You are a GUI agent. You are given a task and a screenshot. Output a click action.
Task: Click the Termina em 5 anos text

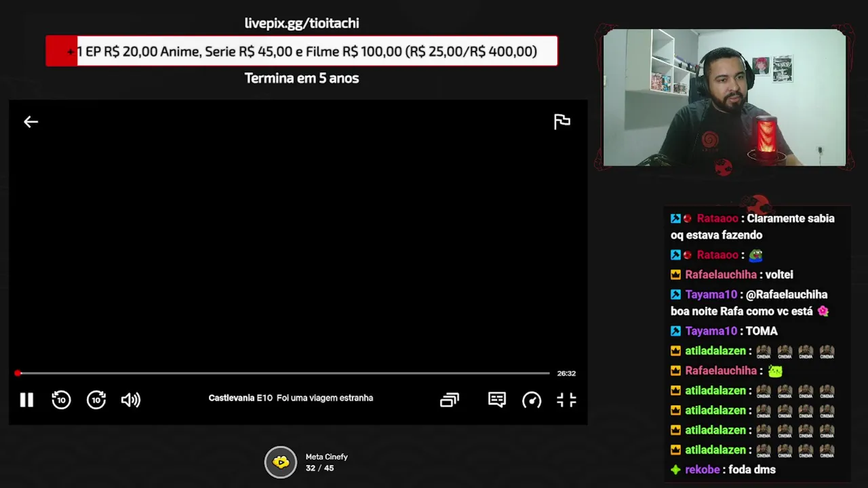(x=302, y=78)
